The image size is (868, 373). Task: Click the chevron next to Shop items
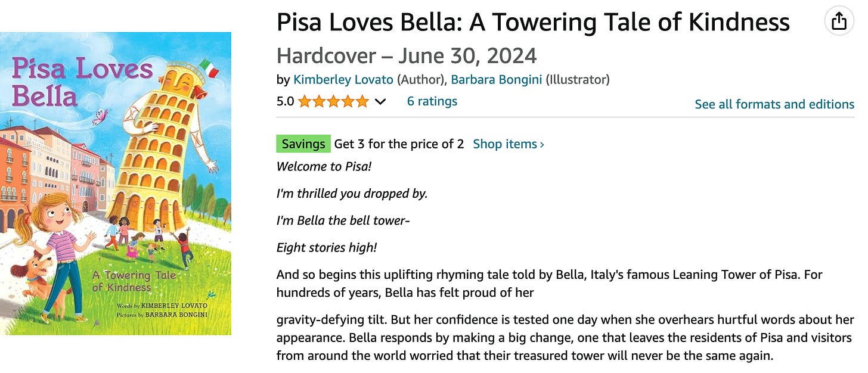point(541,144)
